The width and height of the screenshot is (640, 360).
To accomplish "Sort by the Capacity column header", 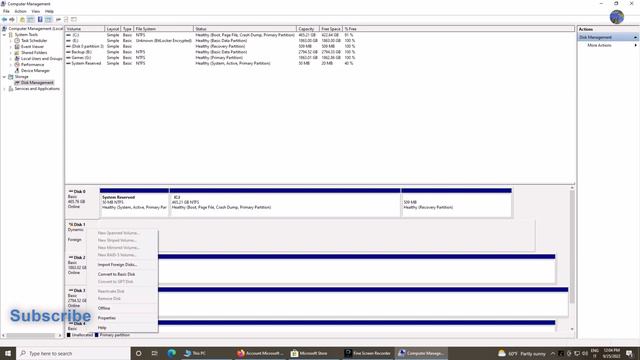I will (x=308, y=29).
